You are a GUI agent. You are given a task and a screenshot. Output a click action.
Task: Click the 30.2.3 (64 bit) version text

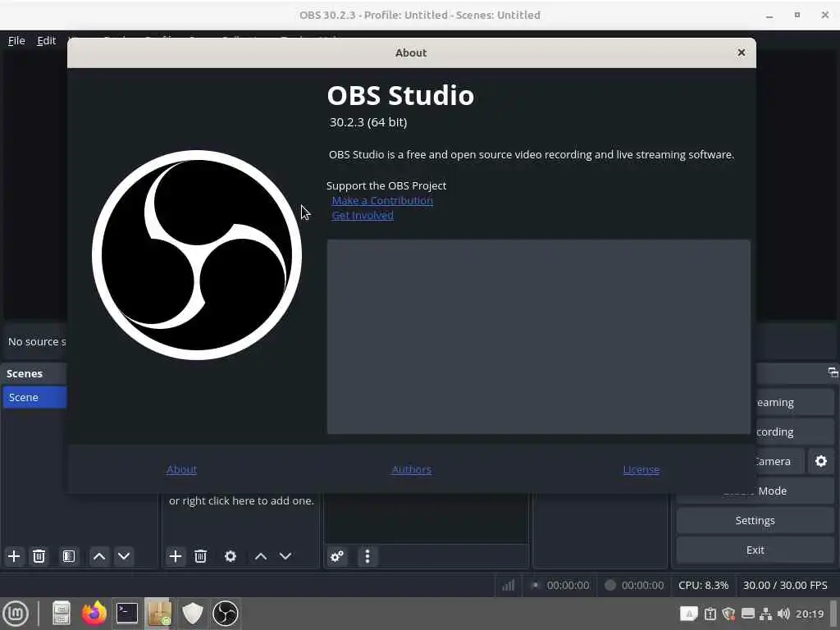[x=368, y=122]
